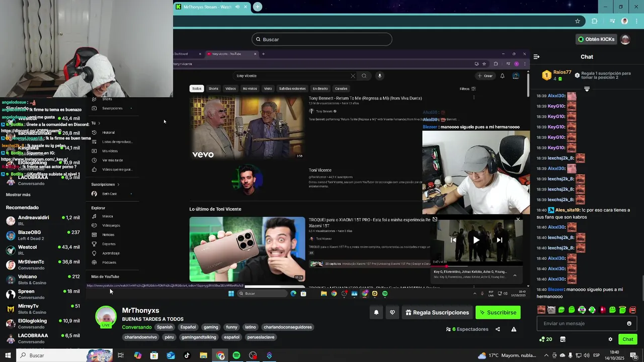Open the chat shop store icon
Image resolution: width=644 pixels, height=362 pixels.
(x=563, y=339)
